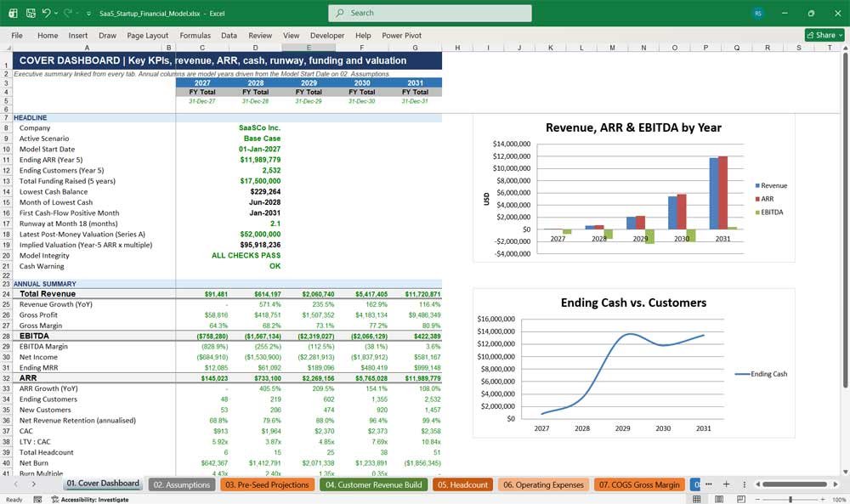
Task: Click the ARR legend entry
Action: click(764, 199)
